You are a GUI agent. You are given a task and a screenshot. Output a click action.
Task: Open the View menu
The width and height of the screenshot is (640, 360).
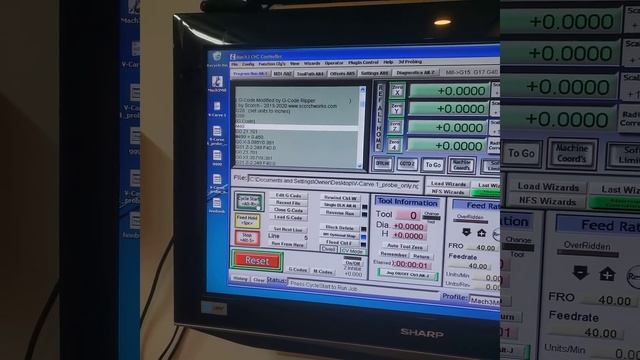coord(295,64)
